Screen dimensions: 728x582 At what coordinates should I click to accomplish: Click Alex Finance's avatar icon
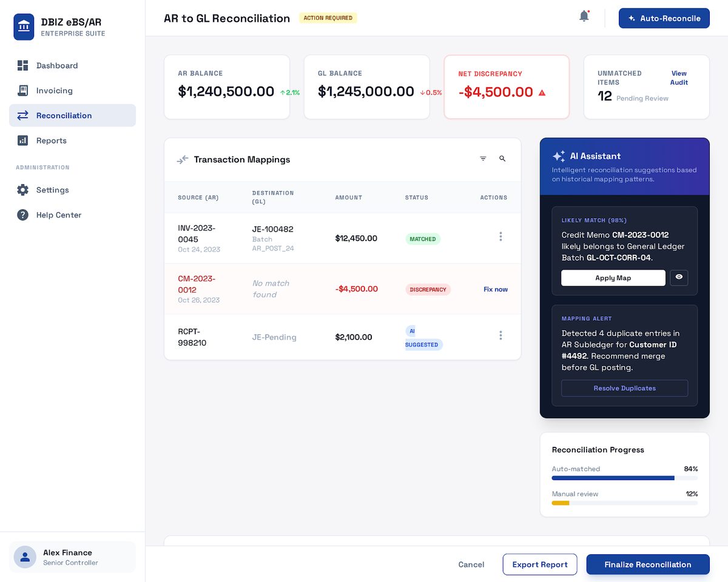tap(25, 557)
